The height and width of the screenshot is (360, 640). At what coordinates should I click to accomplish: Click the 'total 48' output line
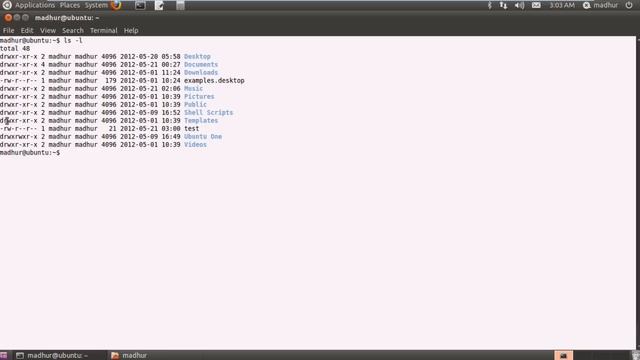15,49
